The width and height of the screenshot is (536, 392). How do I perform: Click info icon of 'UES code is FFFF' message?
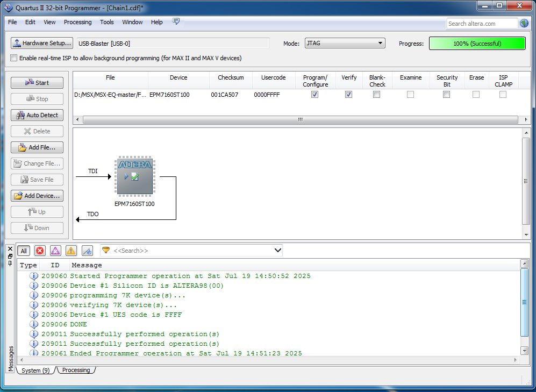tap(34, 315)
